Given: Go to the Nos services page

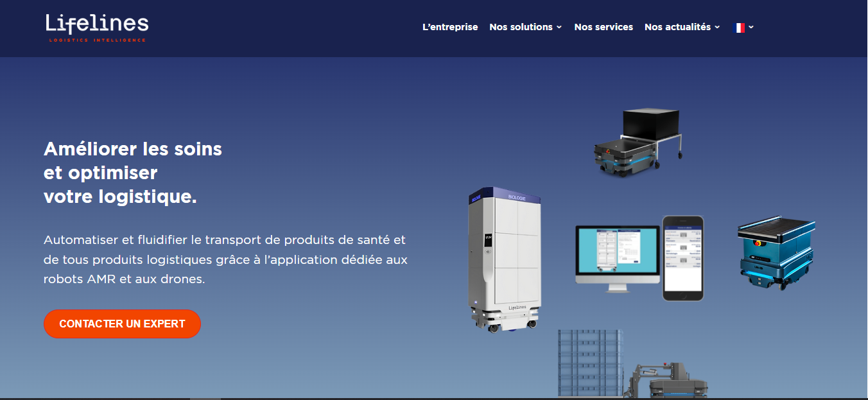Looking at the screenshot, I should tap(603, 27).
